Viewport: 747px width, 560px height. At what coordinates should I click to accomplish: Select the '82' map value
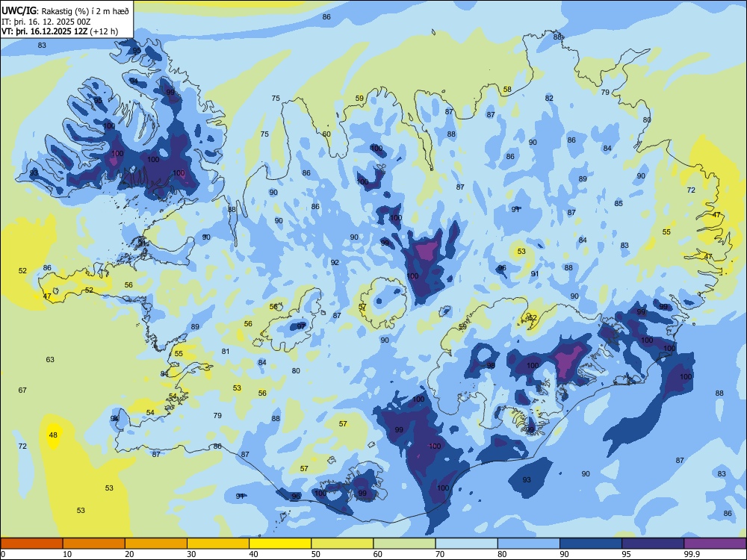[x=549, y=98]
